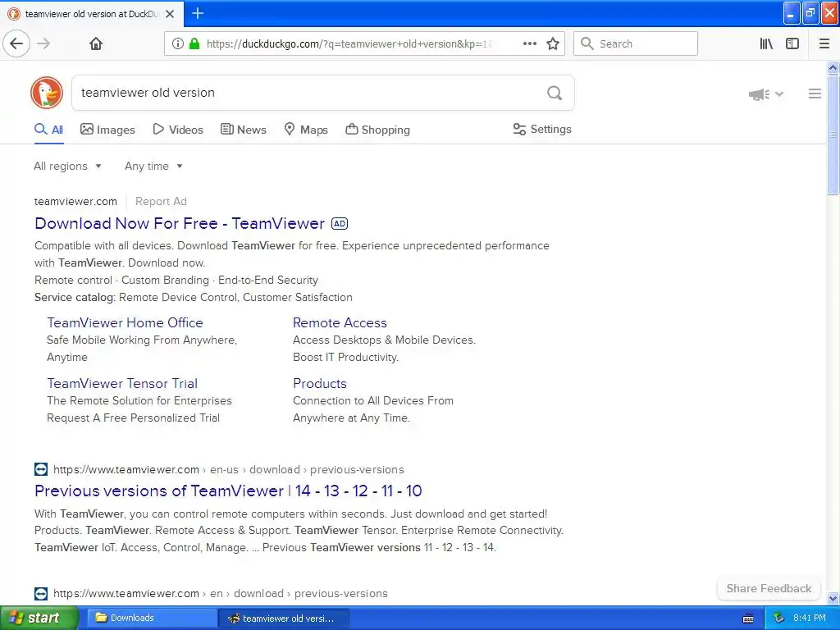840x630 pixels.
Task: Show site information (i) icon in address bar
Action: [x=178, y=43]
